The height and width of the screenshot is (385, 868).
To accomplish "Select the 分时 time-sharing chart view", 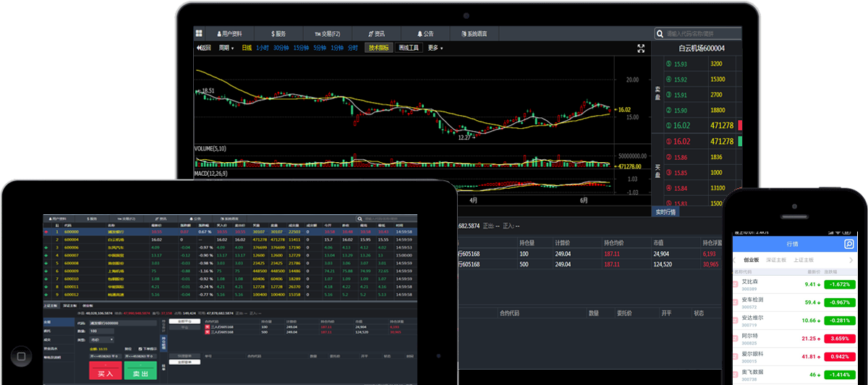I will pos(352,48).
